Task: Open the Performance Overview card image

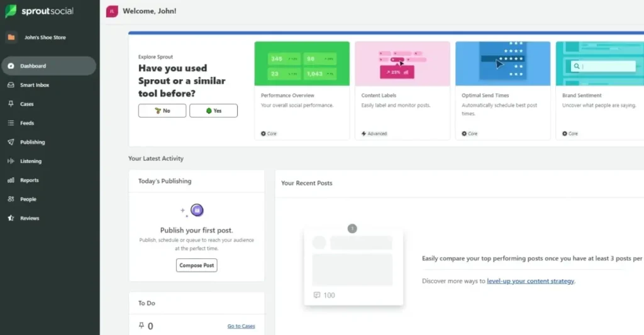Action: click(x=302, y=63)
